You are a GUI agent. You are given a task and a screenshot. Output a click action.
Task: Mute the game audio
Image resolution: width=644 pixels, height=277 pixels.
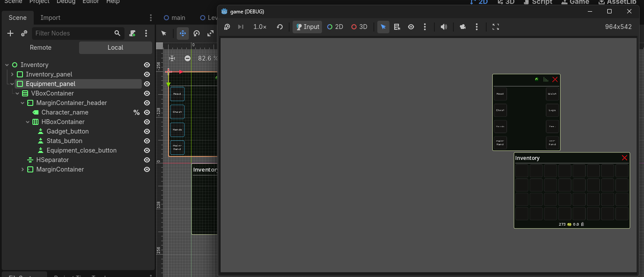[x=444, y=27]
